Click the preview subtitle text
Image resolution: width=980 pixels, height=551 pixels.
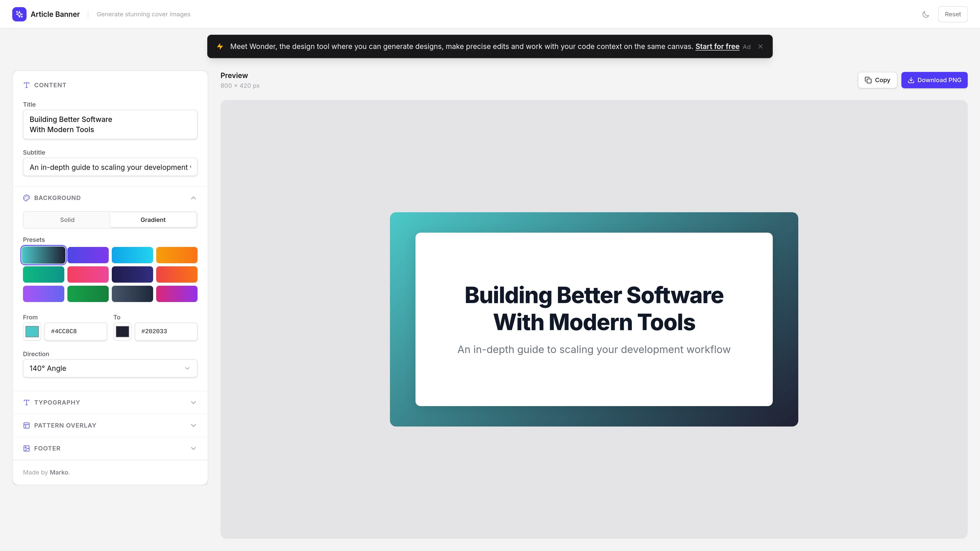click(594, 349)
